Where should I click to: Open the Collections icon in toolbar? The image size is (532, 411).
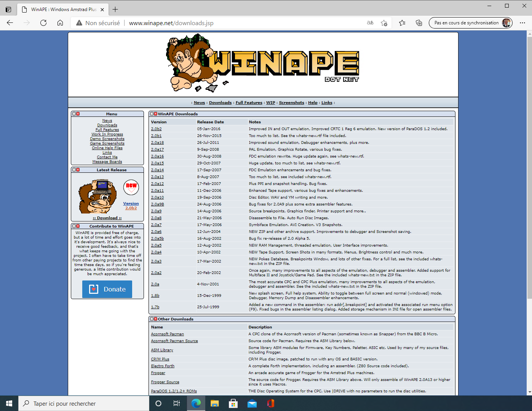(x=419, y=23)
